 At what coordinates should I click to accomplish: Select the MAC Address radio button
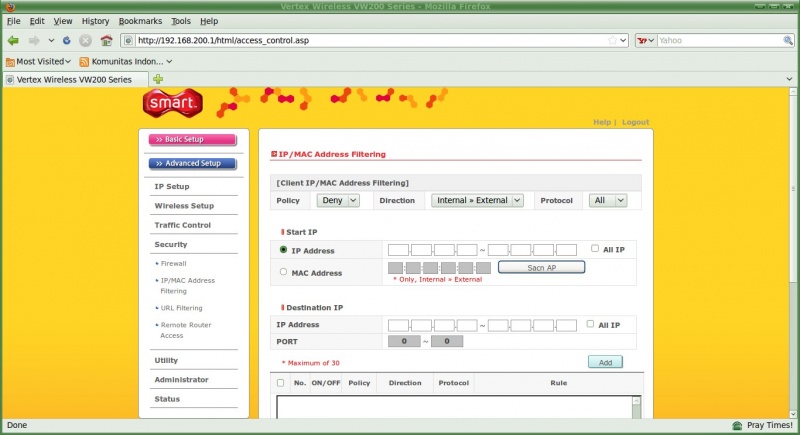(x=284, y=271)
